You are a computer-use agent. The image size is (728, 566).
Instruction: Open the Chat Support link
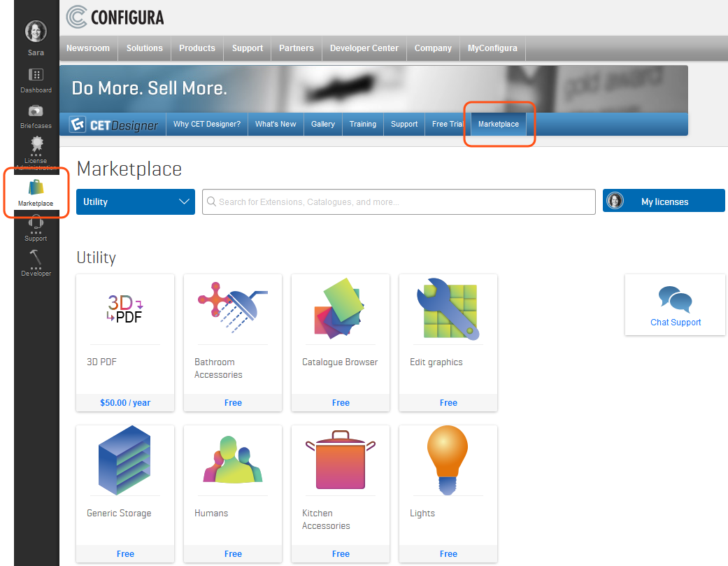tap(676, 323)
